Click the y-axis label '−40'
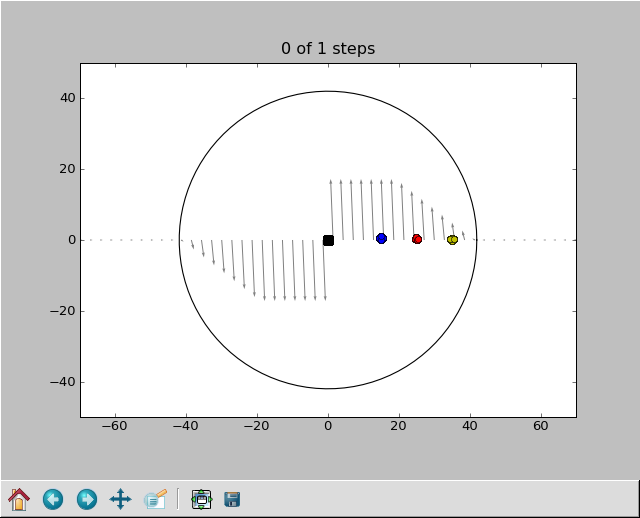Screen dimensions: 640x518 pos(63,382)
